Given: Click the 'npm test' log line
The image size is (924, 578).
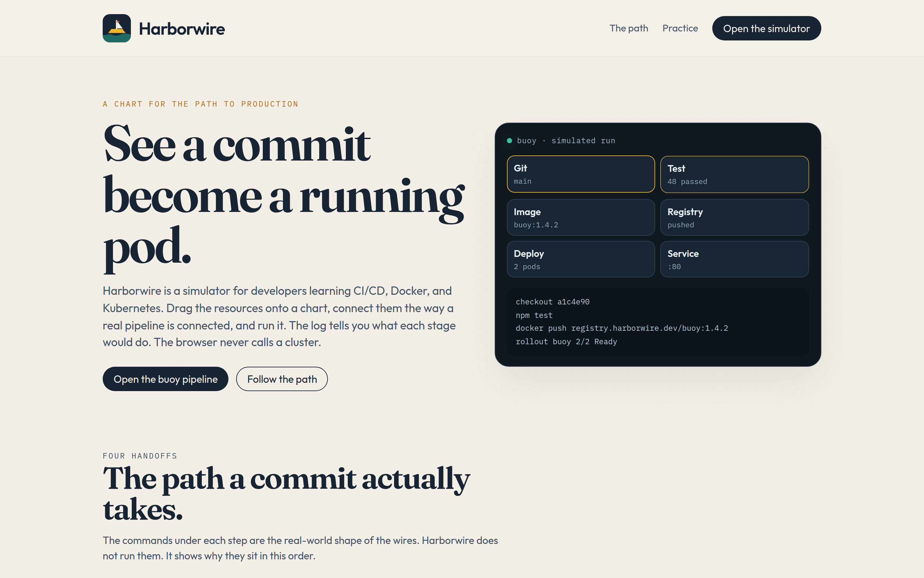Looking at the screenshot, I should pyautogui.click(x=534, y=315).
